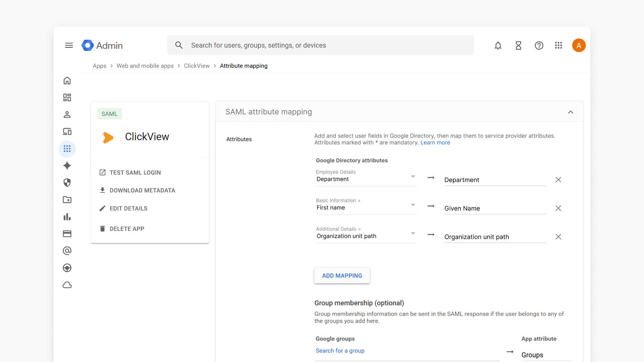Collapse the SAML attribute mapping section
The height and width of the screenshot is (362, 644).
(571, 112)
